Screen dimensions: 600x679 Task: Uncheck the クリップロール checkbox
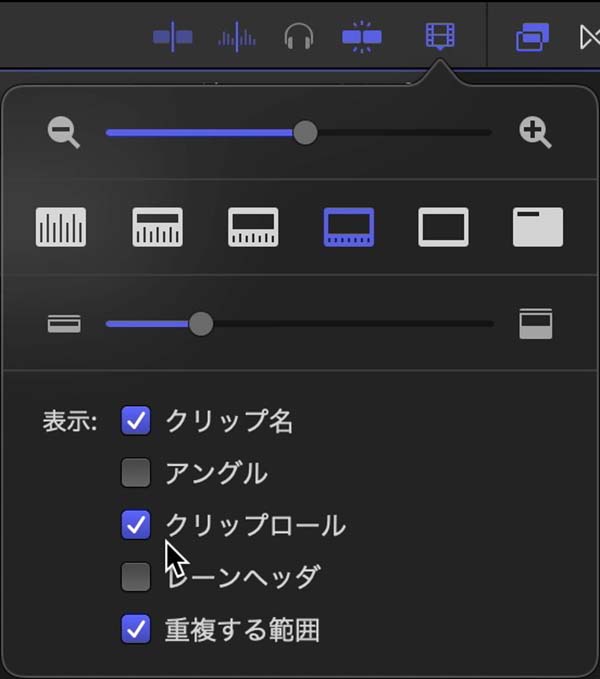pyautogui.click(x=136, y=525)
